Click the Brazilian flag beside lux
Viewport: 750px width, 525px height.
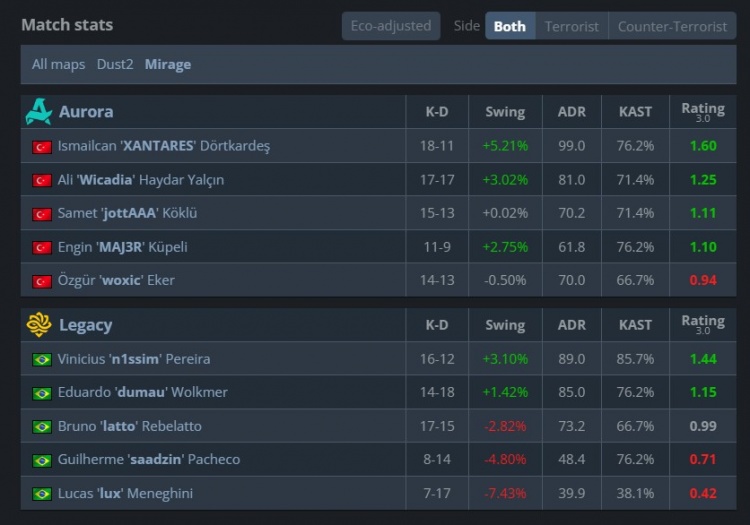[x=42, y=494]
